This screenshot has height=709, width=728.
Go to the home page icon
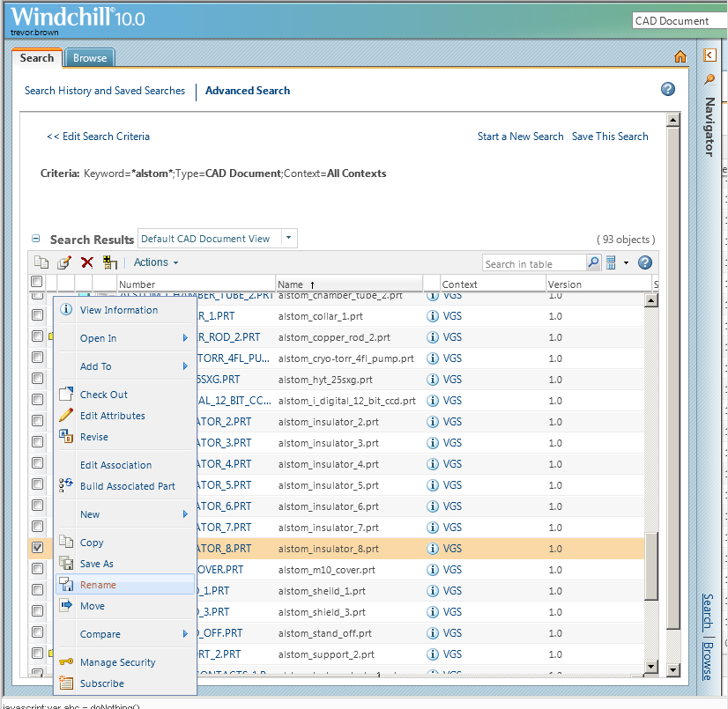[680, 56]
